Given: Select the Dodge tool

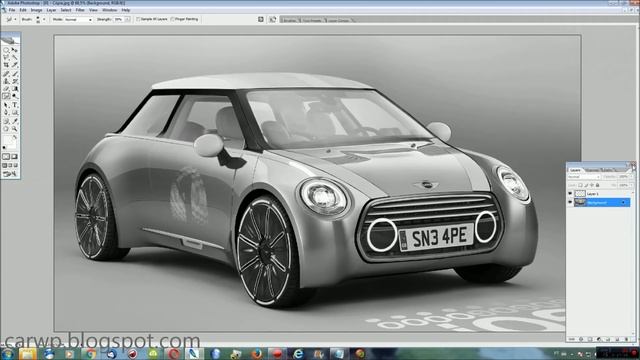Looking at the screenshot, I should (x=15, y=96).
